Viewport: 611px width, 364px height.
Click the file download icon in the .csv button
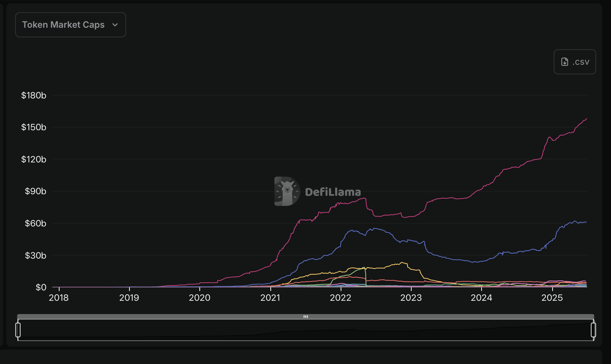point(564,62)
